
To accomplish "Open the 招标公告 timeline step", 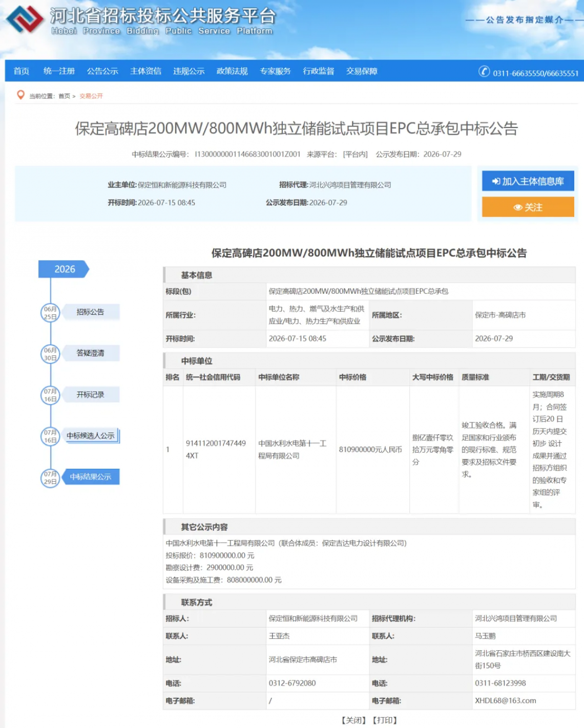I will [x=90, y=312].
